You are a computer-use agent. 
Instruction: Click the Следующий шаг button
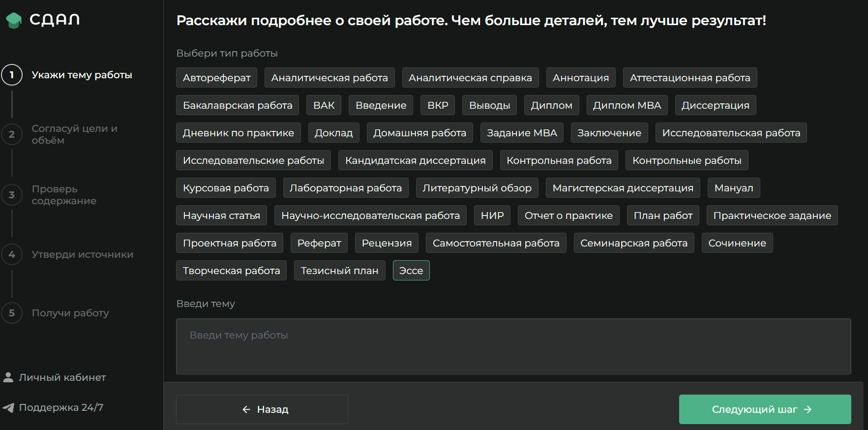pyautogui.click(x=765, y=409)
